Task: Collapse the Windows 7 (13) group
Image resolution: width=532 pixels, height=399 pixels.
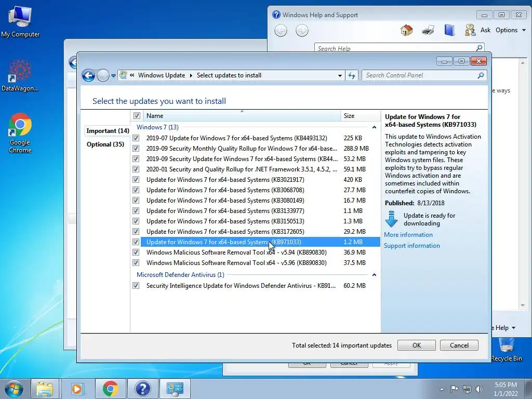Action: point(374,127)
